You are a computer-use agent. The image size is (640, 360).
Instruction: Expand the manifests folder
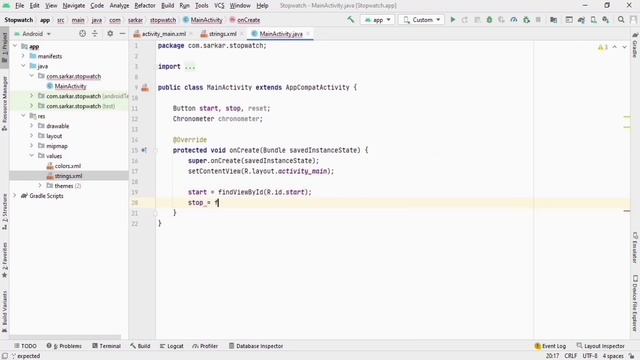point(23,56)
